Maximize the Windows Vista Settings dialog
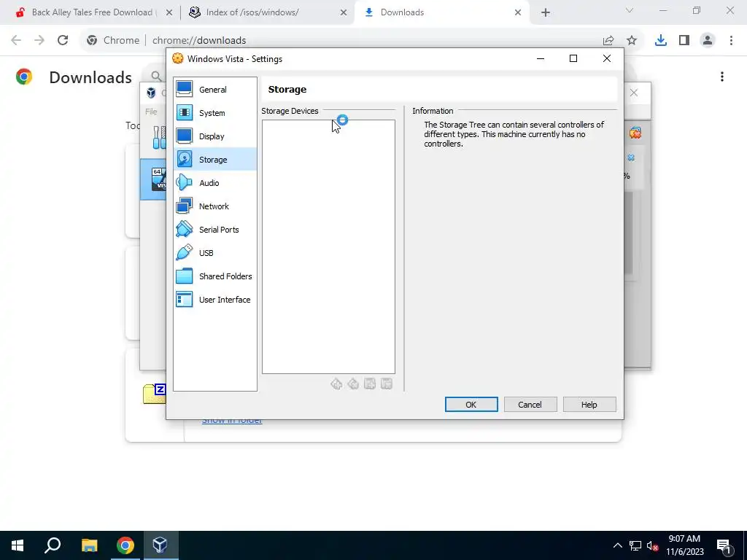Viewport: 747px width, 560px height. (x=573, y=58)
